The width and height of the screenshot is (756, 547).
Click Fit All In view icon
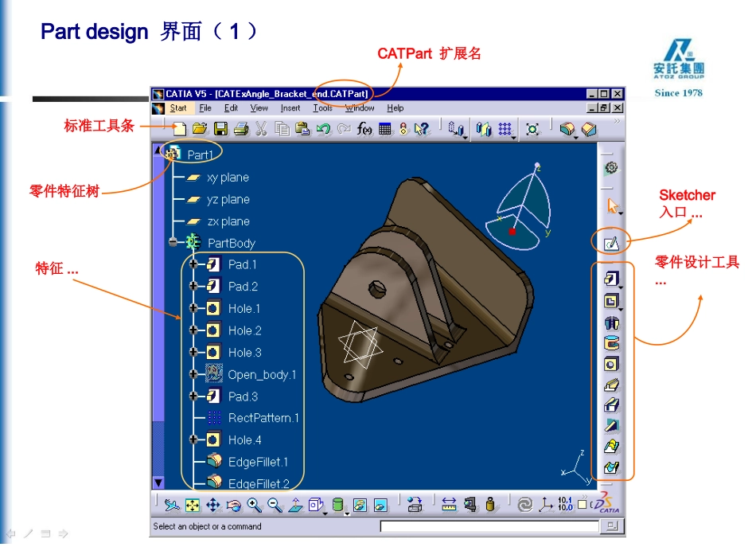click(193, 505)
